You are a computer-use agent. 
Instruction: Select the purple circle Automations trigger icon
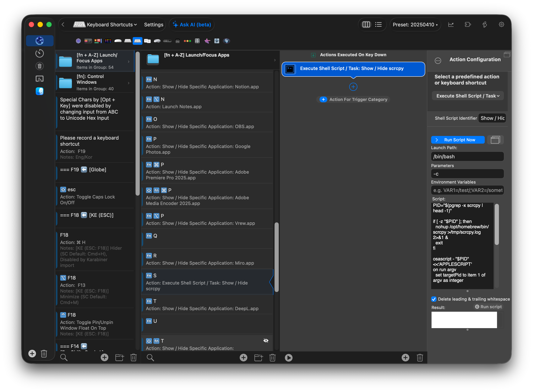coord(78,41)
